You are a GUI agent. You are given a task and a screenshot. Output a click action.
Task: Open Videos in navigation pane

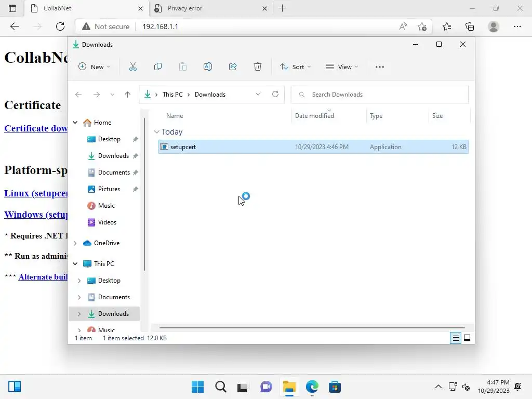click(x=107, y=222)
